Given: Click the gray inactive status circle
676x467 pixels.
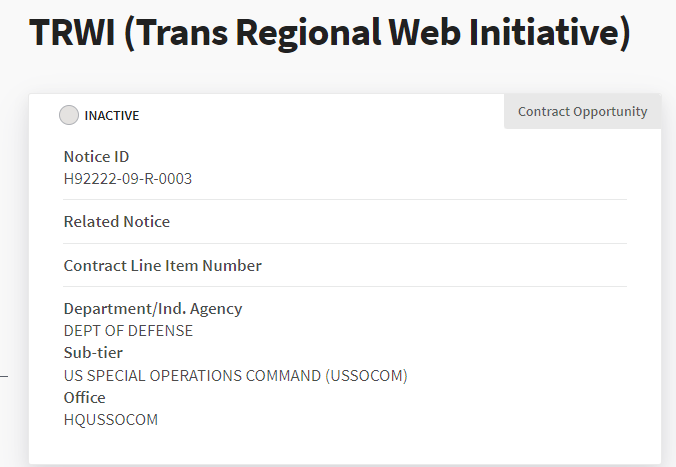Looking at the screenshot, I should 69,115.
